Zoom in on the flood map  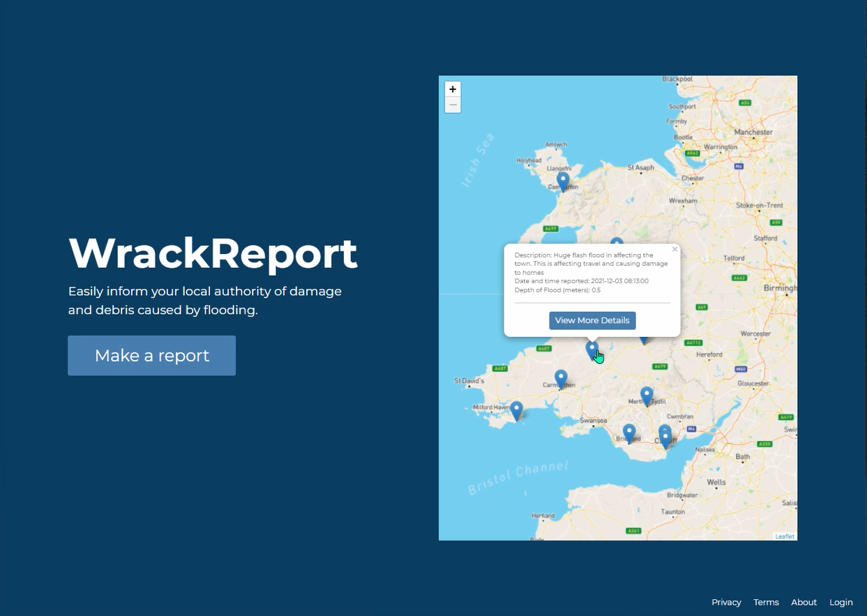(453, 89)
